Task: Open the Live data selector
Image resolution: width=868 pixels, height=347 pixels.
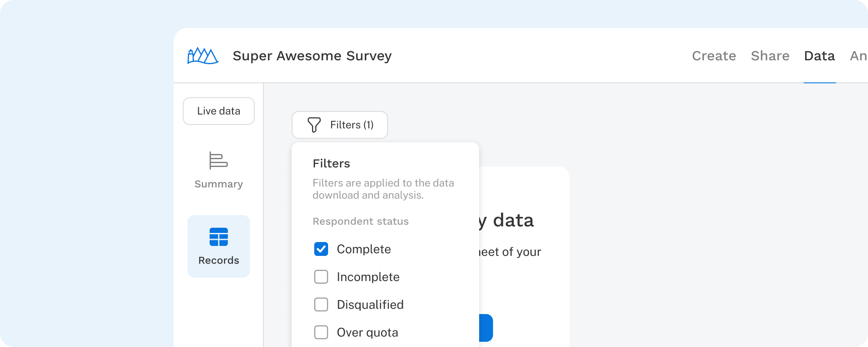Action: pos(218,111)
